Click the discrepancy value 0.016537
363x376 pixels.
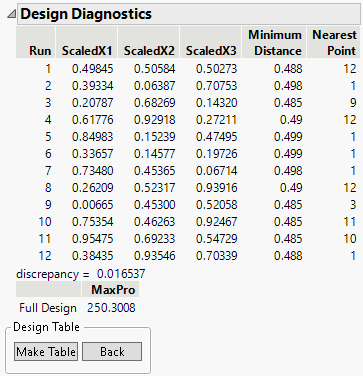click(121, 274)
